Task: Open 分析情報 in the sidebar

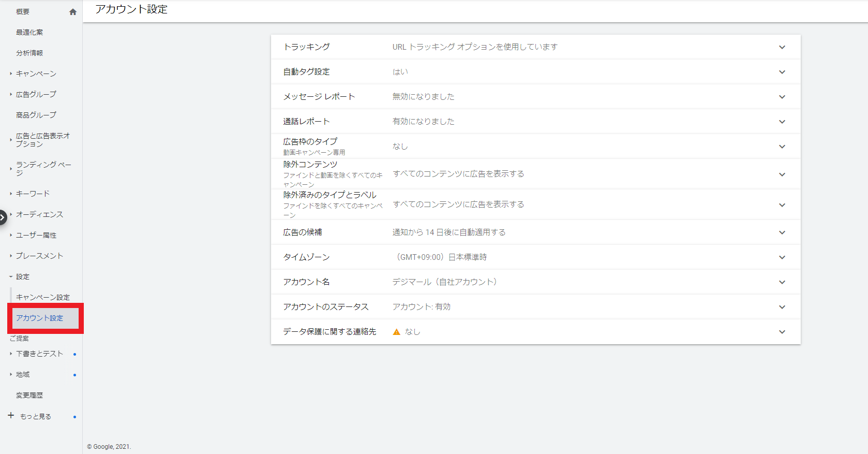Action: click(x=29, y=53)
